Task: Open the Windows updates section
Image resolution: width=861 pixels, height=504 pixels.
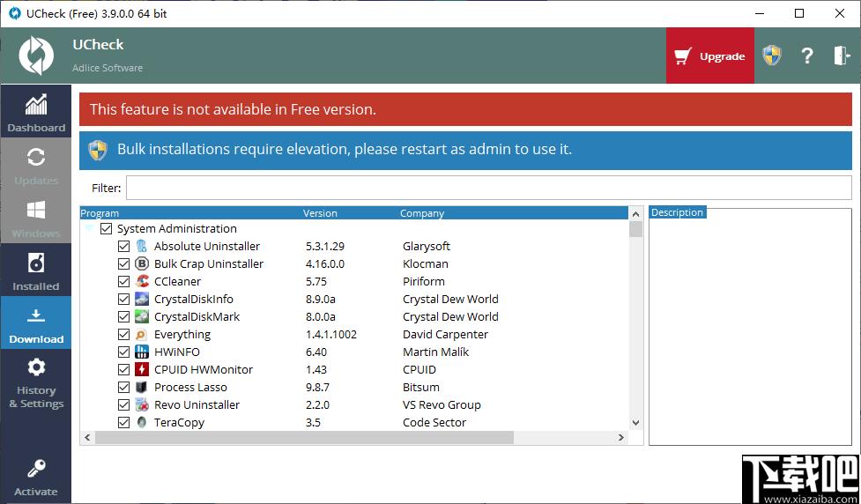Action: 36,218
